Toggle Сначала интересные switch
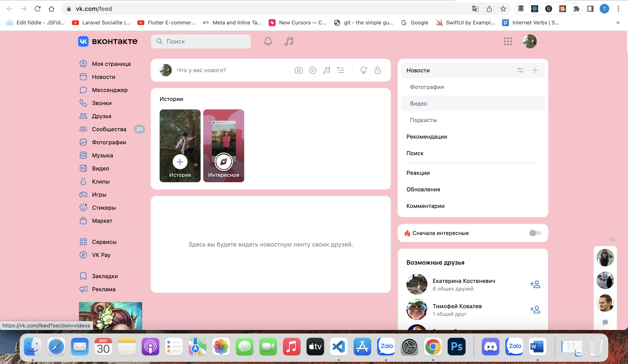 [x=535, y=233]
